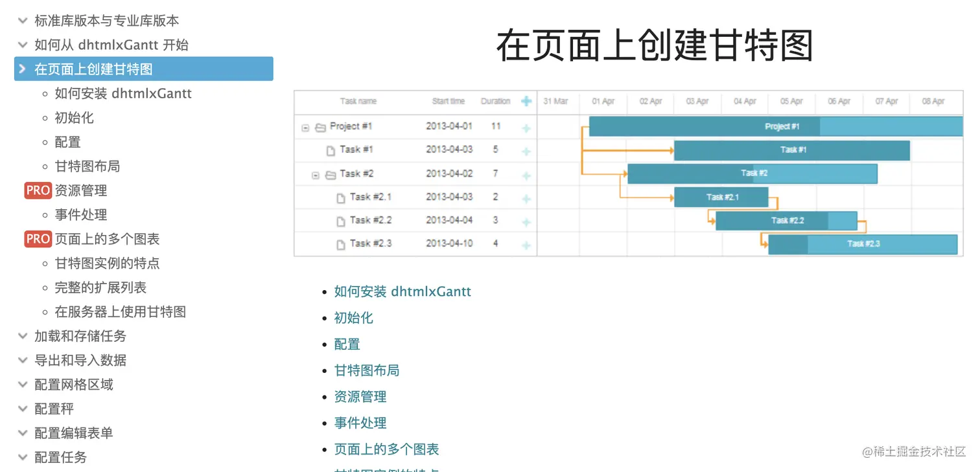
Task: Click the plus icon in Gantt grid header
Action: coord(526,101)
